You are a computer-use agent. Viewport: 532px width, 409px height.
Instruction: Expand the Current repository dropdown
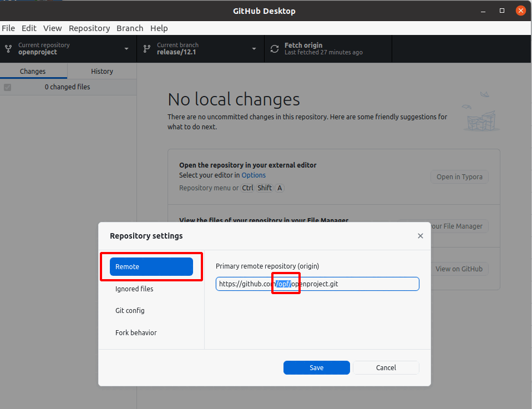coord(126,49)
